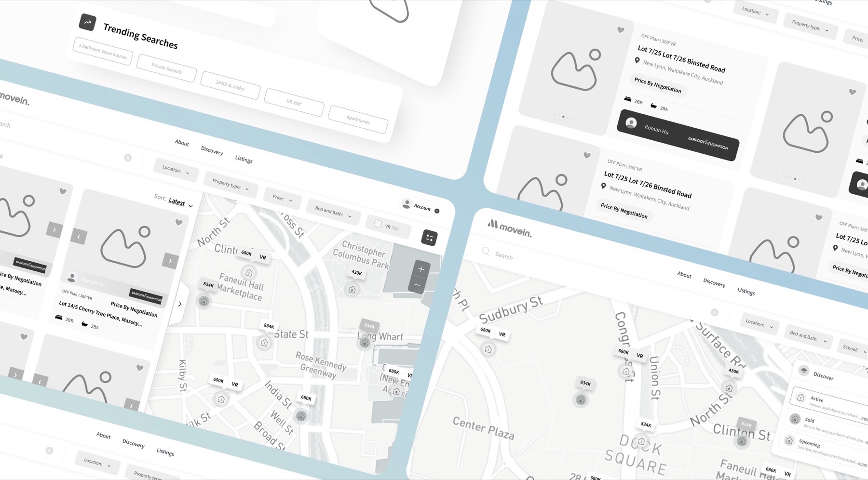Toggle heart on Binsted Road card below Roman Hu

click(587, 155)
